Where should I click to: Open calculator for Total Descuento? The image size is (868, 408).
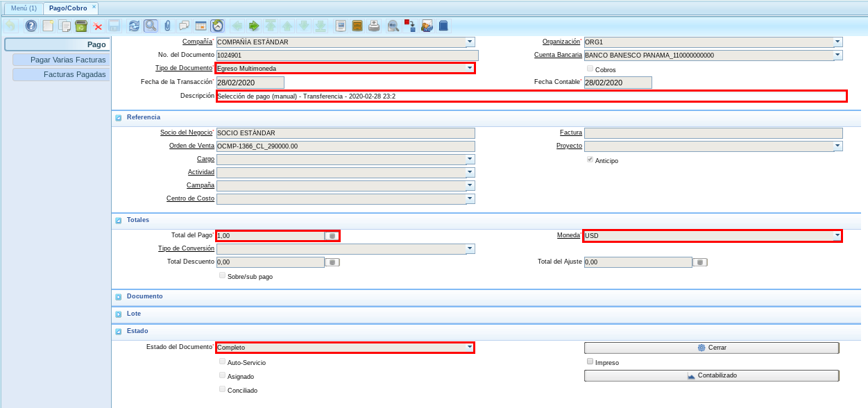point(332,262)
